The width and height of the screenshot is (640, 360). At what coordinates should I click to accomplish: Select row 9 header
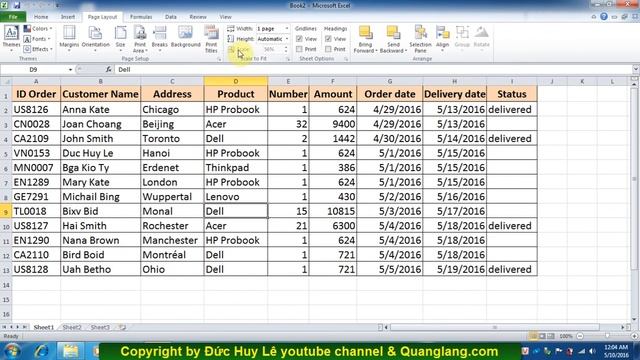click(x=6, y=211)
